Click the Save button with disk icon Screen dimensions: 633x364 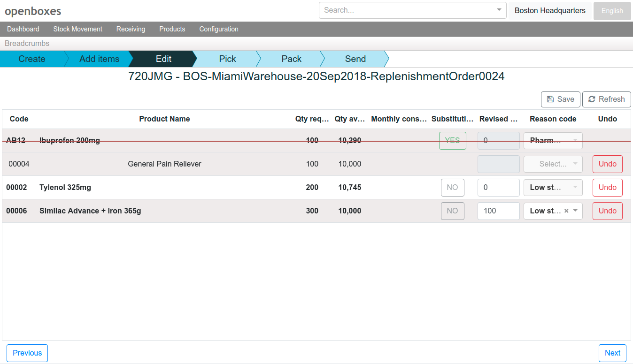click(560, 99)
